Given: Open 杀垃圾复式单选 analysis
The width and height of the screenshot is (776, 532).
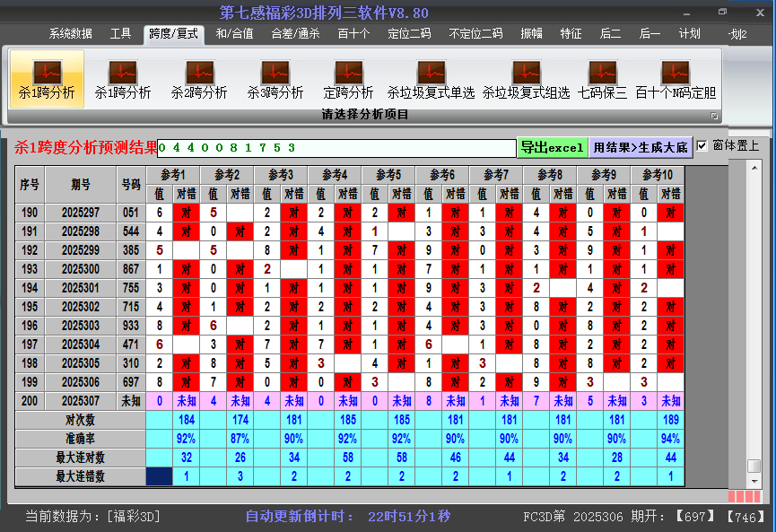Looking at the screenshot, I should tap(431, 76).
